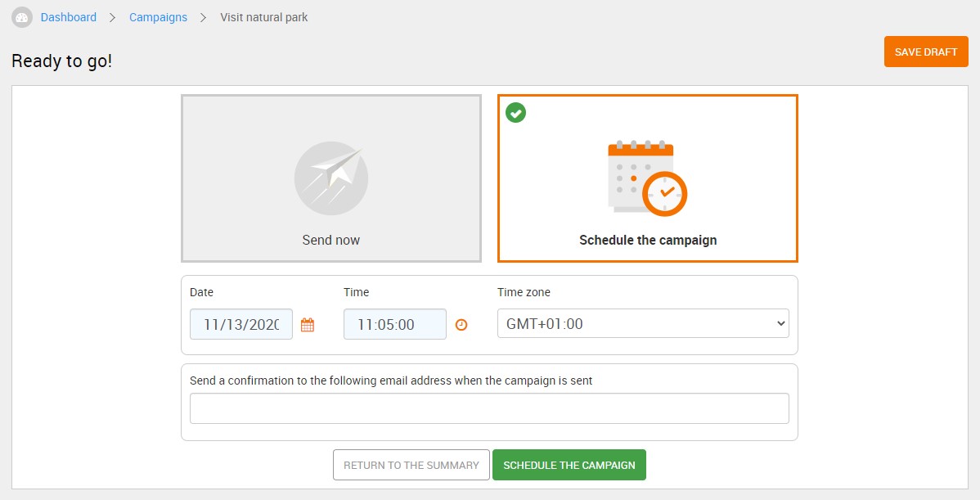Image resolution: width=980 pixels, height=500 pixels.
Task: Click the green SCHEDULE THE CAMPAIGN button
Action: click(569, 465)
